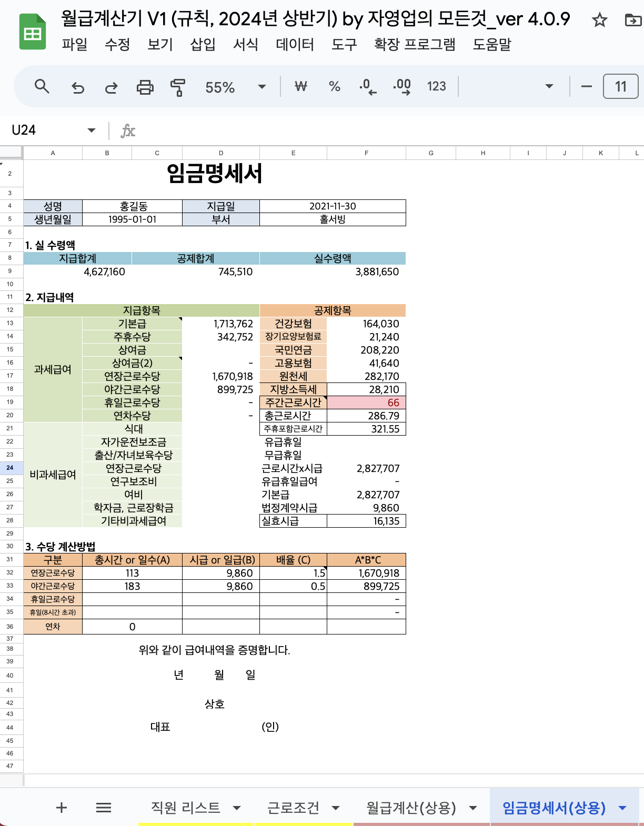644x826 pixels.
Task: Select the 국민연금 amount 208,220
Action: point(366,350)
